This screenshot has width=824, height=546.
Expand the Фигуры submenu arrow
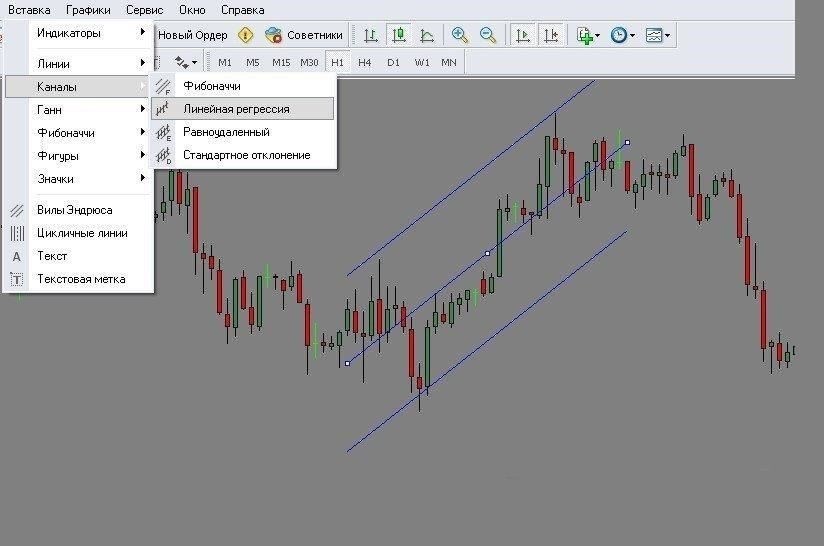click(x=142, y=155)
